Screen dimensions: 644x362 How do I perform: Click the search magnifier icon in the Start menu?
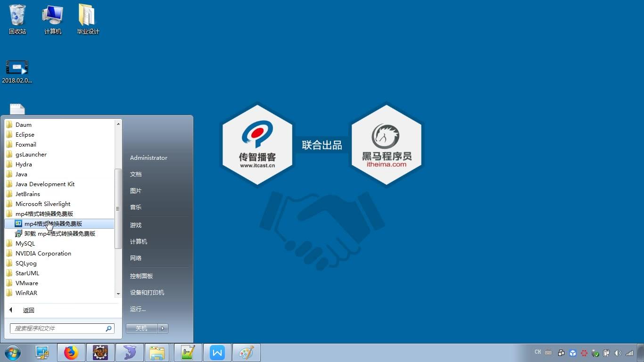[x=108, y=329]
